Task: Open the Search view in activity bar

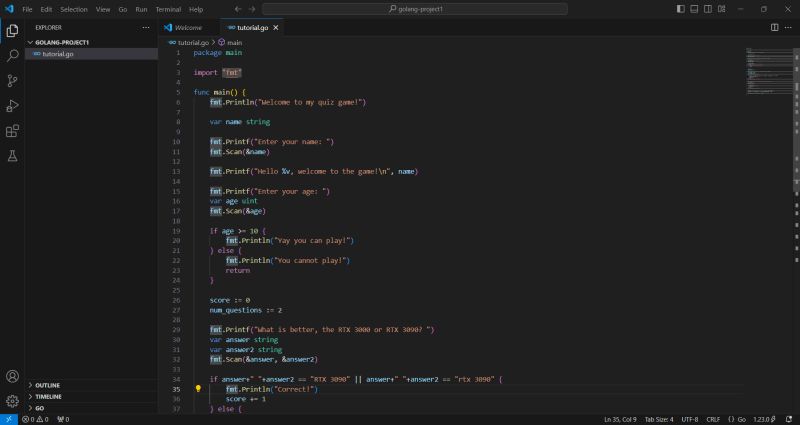Action: pos(12,56)
